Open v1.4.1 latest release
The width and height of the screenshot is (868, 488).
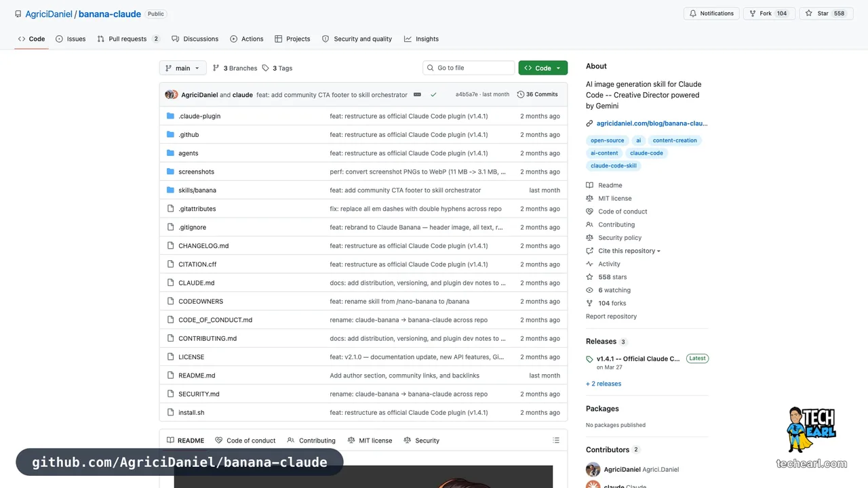point(638,359)
